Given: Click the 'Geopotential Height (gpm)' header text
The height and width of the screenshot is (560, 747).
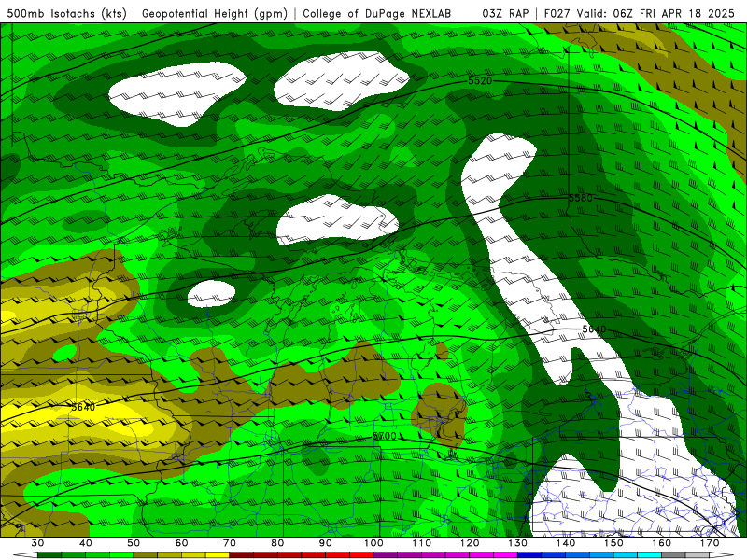Looking at the screenshot, I should click(x=215, y=13).
